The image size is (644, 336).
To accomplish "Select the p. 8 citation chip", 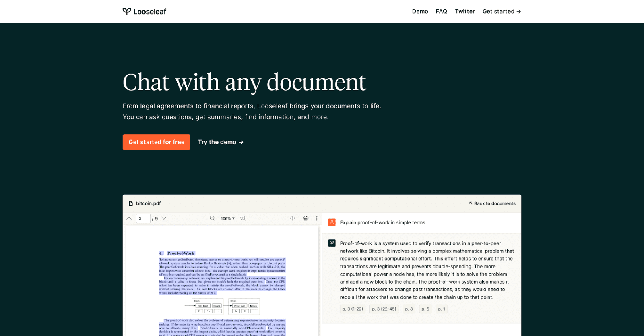I will 409,309.
